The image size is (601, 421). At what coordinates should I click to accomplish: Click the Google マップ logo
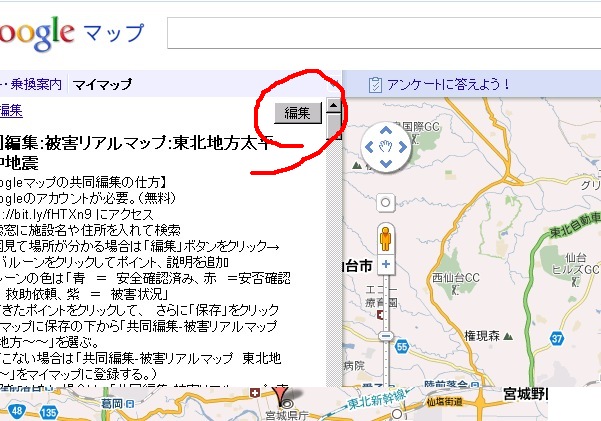pyautogui.click(x=72, y=34)
